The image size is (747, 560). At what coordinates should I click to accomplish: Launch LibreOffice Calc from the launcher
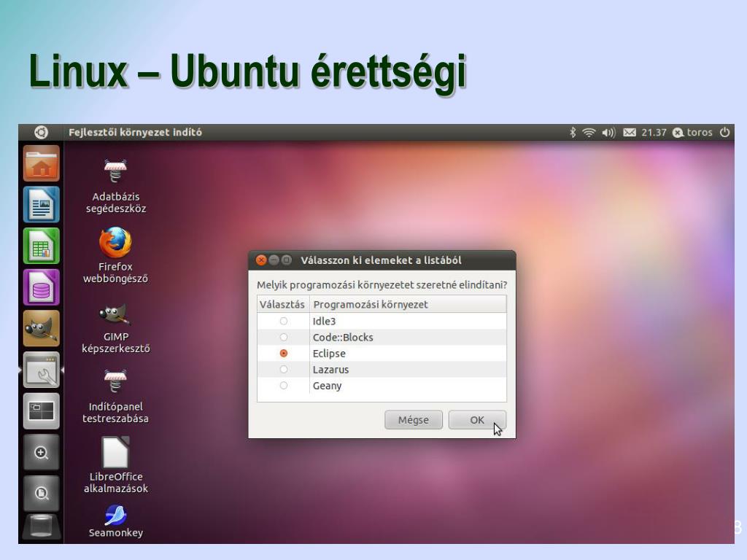[x=42, y=246]
